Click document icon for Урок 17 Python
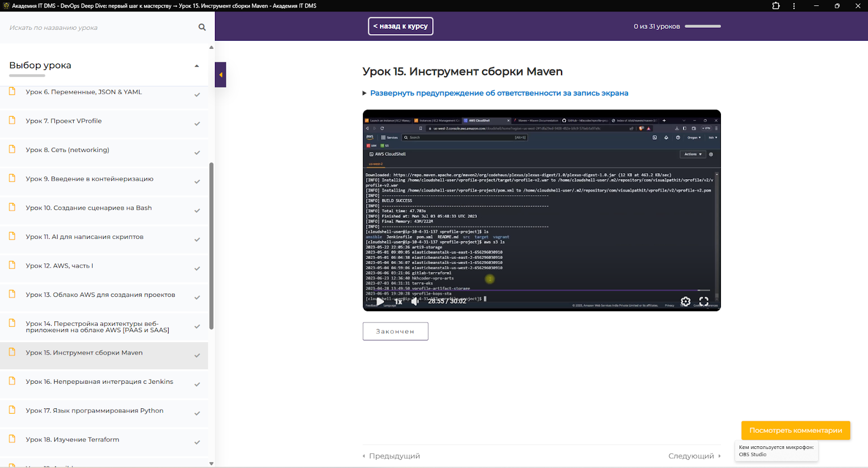This screenshot has width=868, height=468. (x=12, y=409)
